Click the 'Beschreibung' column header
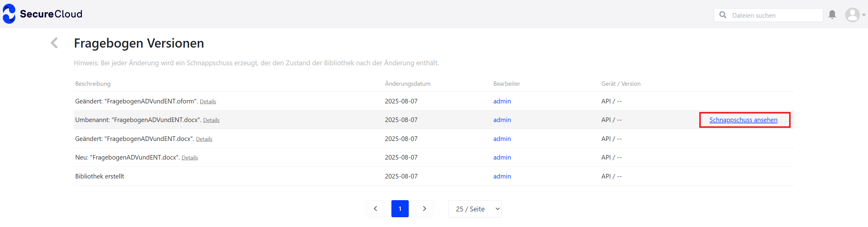The image size is (868, 227). 93,84
